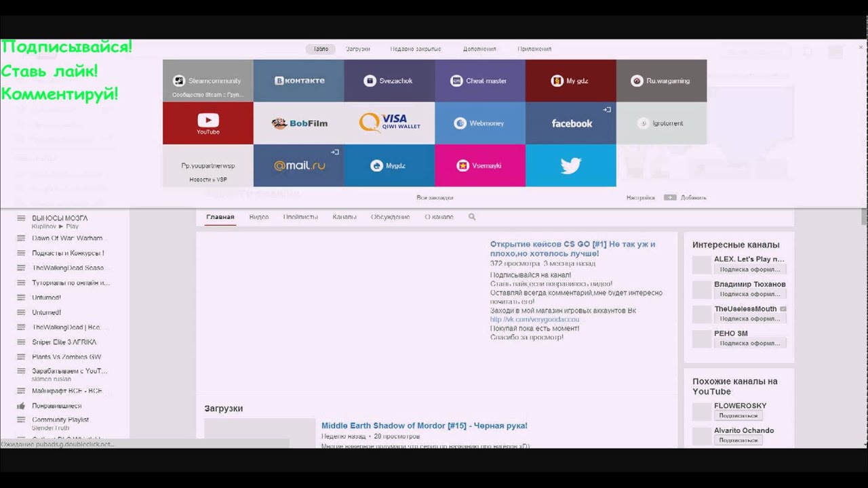Click the page vertical scrollbar thumb

click(864, 216)
